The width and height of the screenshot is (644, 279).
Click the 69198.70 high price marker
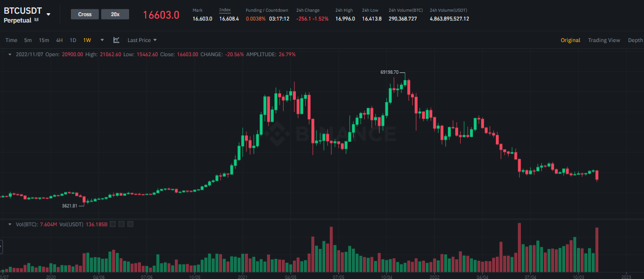(389, 72)
